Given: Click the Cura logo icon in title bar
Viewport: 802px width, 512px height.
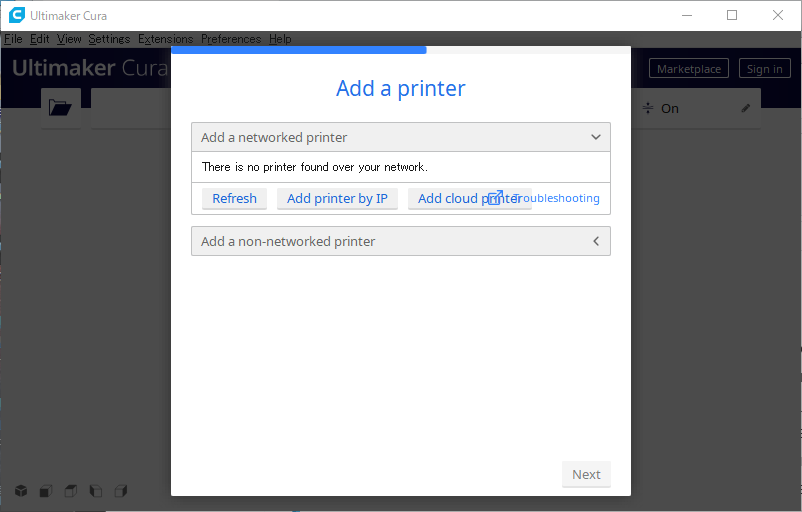Looking at the screenshot, I should point(17,15).
